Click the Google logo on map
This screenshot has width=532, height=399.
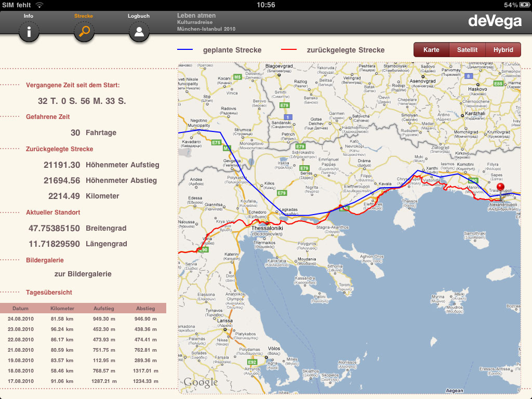(201, 382)
